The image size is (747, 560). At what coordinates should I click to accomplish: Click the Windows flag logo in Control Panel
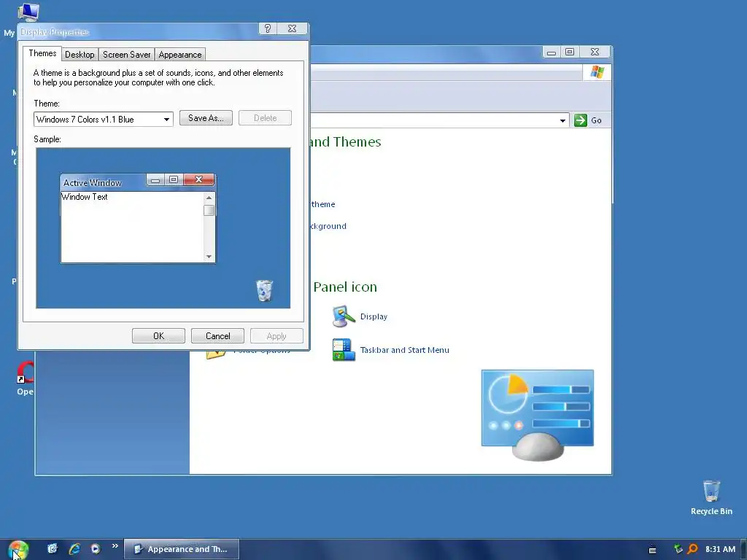click(597, 72)
